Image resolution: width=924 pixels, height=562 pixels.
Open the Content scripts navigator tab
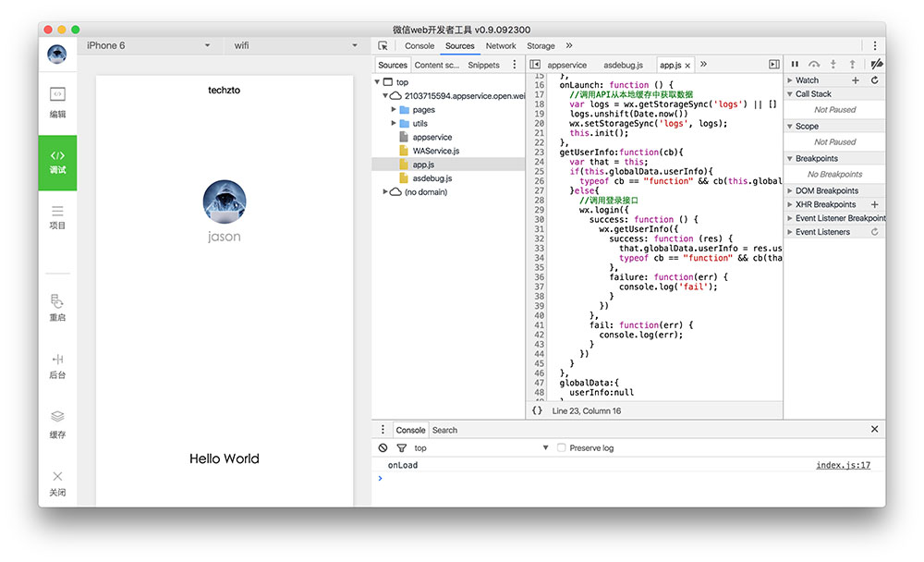pos(437,65)
